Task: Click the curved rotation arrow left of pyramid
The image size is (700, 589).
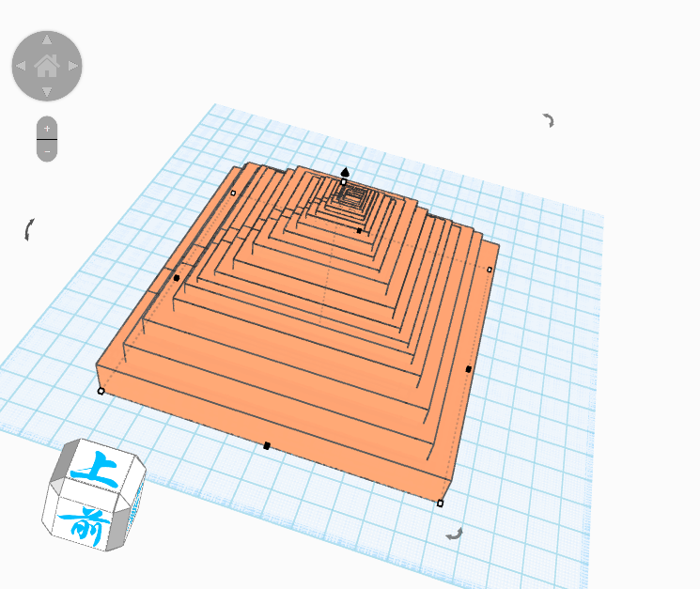Action: click(x=29, y=230)
